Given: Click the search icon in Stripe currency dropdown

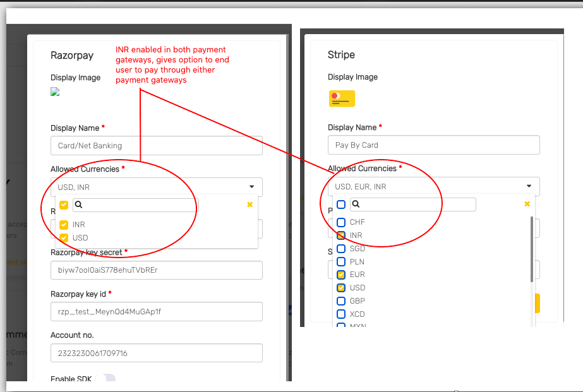Looking at the screenshot, I should click(356, 204).
